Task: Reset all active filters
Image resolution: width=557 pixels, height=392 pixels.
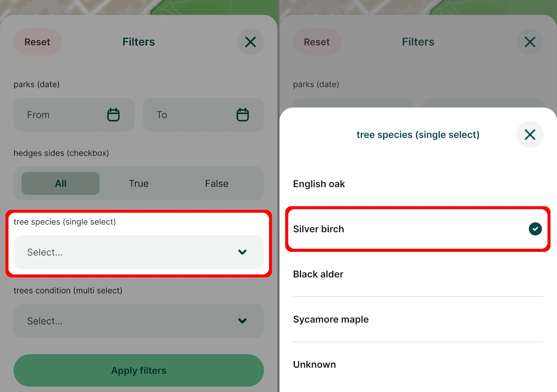Action: tap(38, 42)
